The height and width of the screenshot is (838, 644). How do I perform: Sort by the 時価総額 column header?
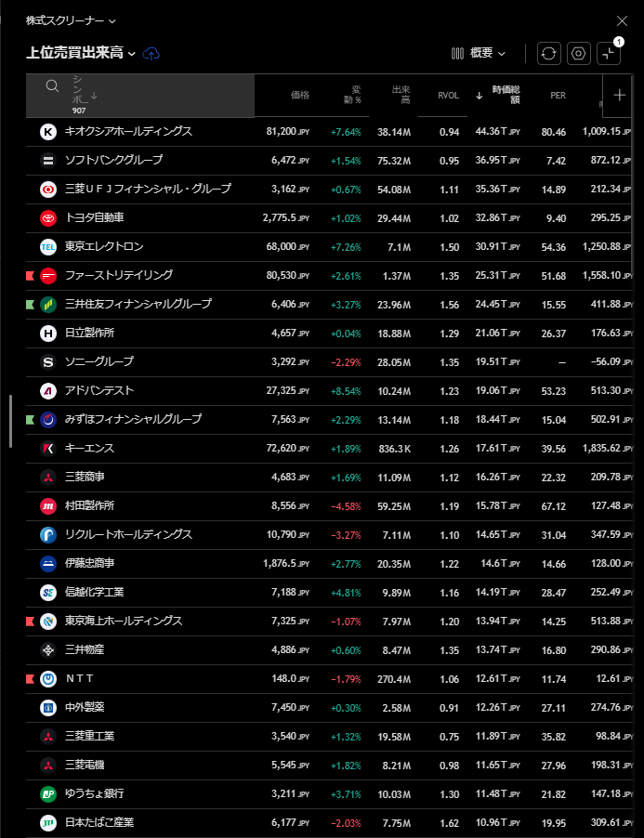[498, 95]
